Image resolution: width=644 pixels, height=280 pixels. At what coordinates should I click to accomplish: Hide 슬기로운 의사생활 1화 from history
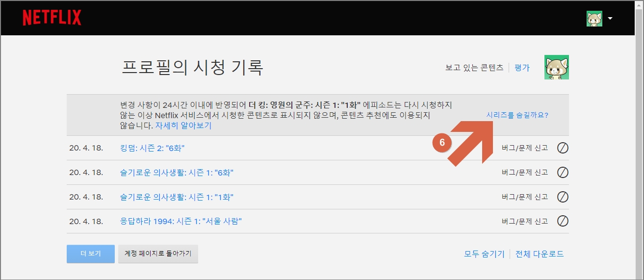click(563, 197)
